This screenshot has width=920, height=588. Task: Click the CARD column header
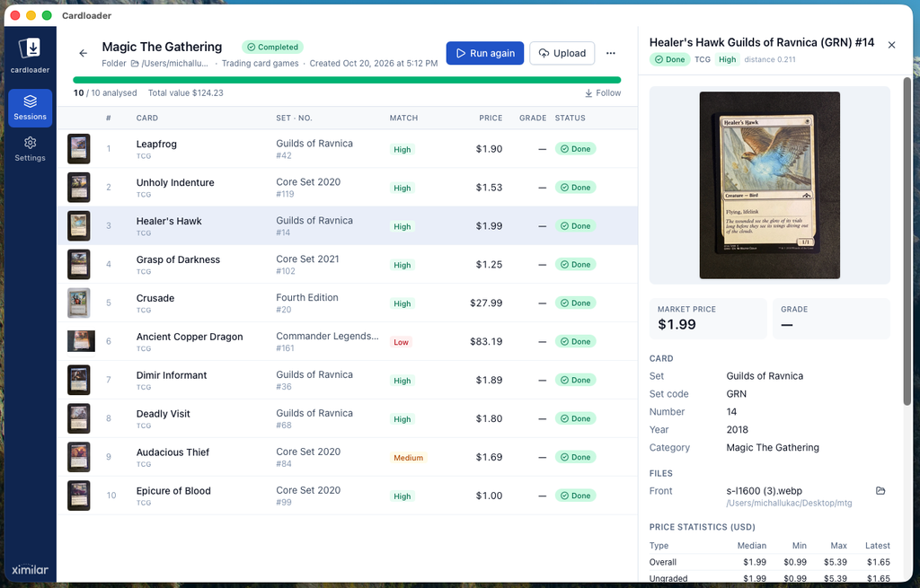click(x=146, y=118)
